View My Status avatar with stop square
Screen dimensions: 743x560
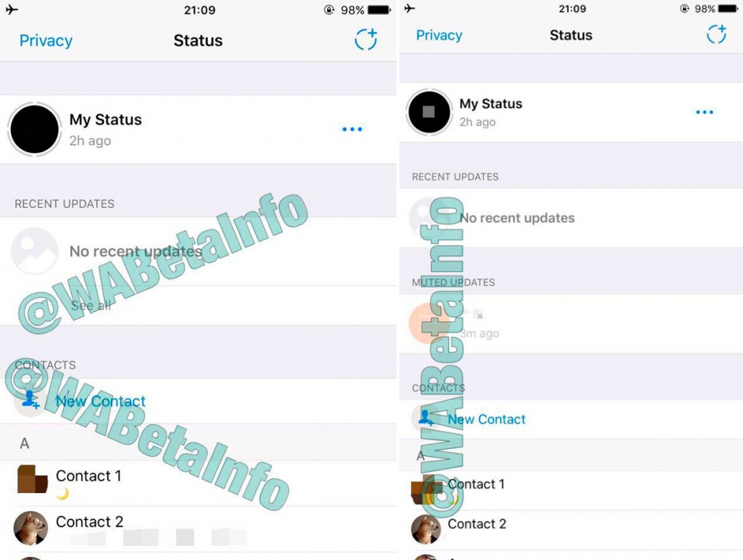(x=429, y=112)
